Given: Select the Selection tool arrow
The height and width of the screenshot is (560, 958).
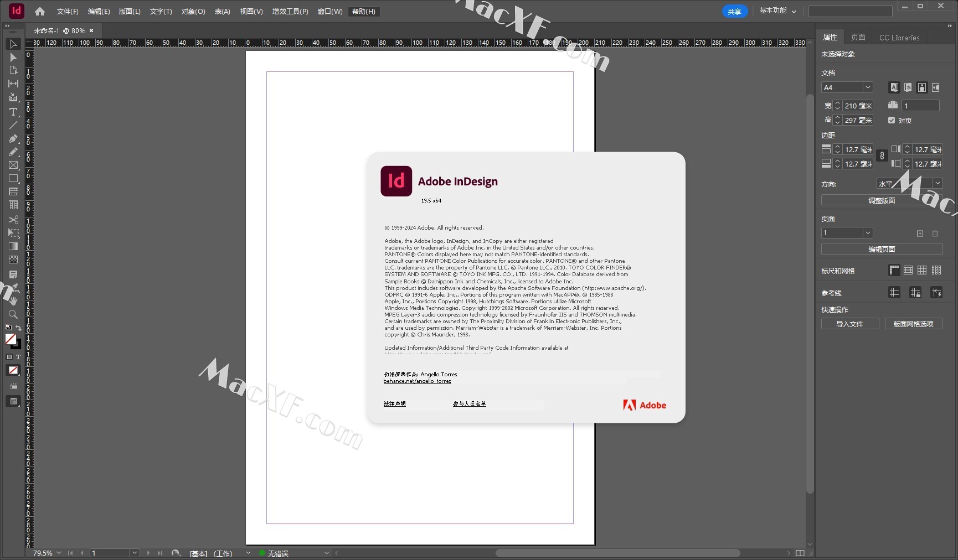Looking at the screenshot, I should (13, 44).
